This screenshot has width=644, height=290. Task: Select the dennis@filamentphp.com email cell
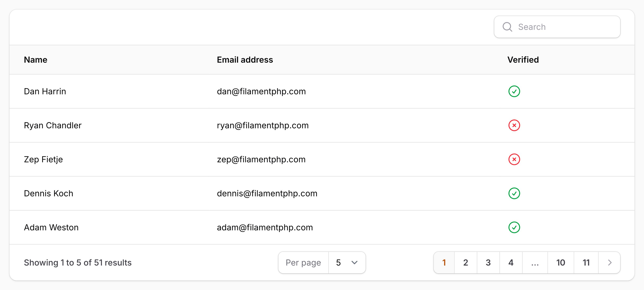tap(267, 193)
